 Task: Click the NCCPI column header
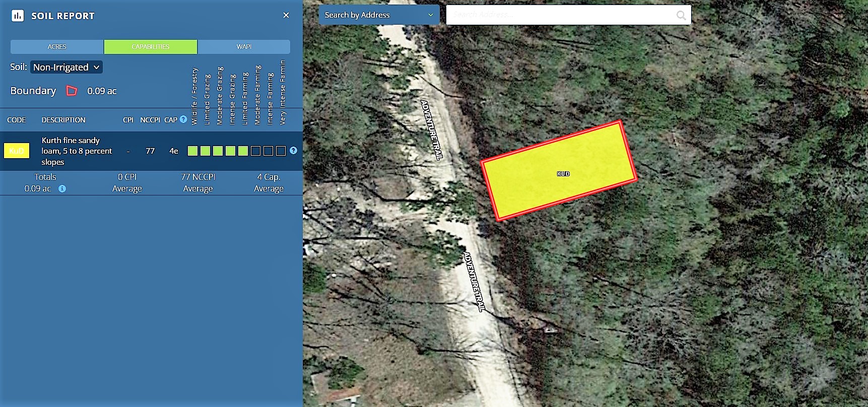pos(150,120)
